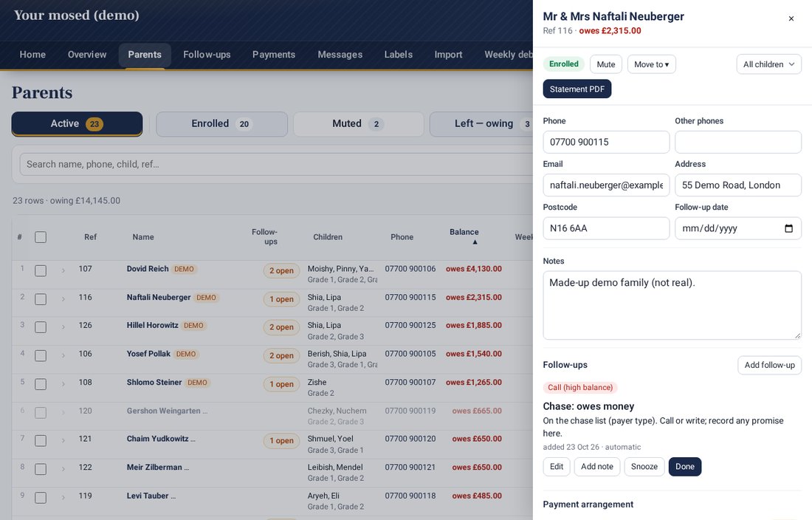Image resolution: width=812 pixels, height=520 pixels.
Task: Go to the Labels tab
Action: pyautogui.click(x=398, y=55)
